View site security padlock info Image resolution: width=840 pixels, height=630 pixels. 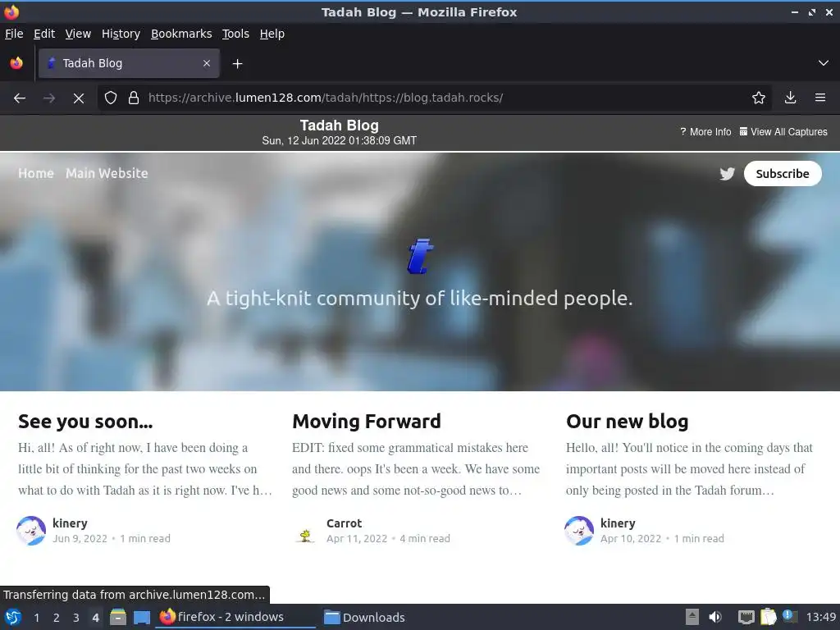point(134,98)
